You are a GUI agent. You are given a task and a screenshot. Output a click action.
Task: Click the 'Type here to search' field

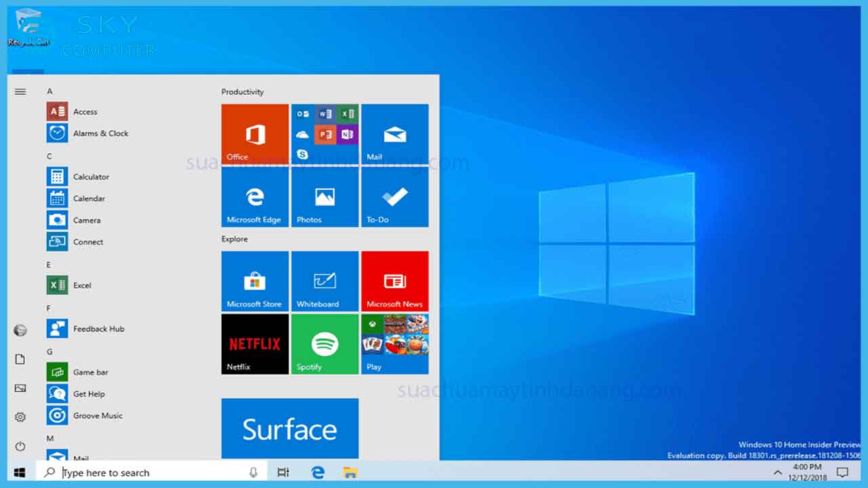(x=149, y=472)
